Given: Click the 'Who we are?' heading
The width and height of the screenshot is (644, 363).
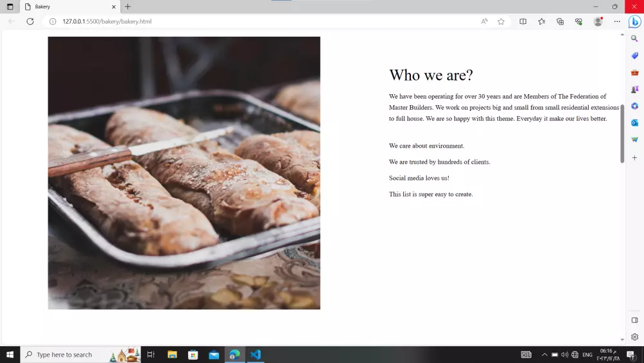Looking at the screenshot, I should point(431,75).
